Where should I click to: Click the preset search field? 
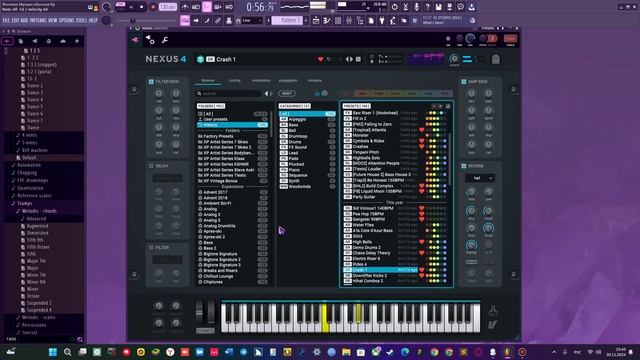coord(229,93)
